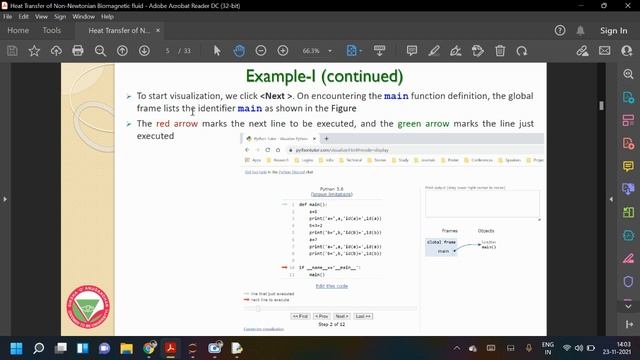This screenshot has width=640, height=360.
Task: Click Adobe Acrobat taskbar icon
Action: [171, 348]
